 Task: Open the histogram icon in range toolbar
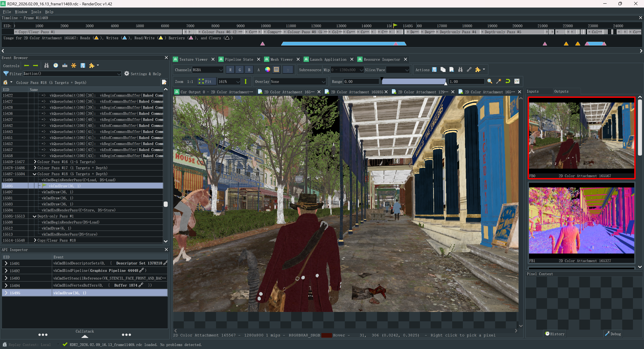[x=517, y=81]
